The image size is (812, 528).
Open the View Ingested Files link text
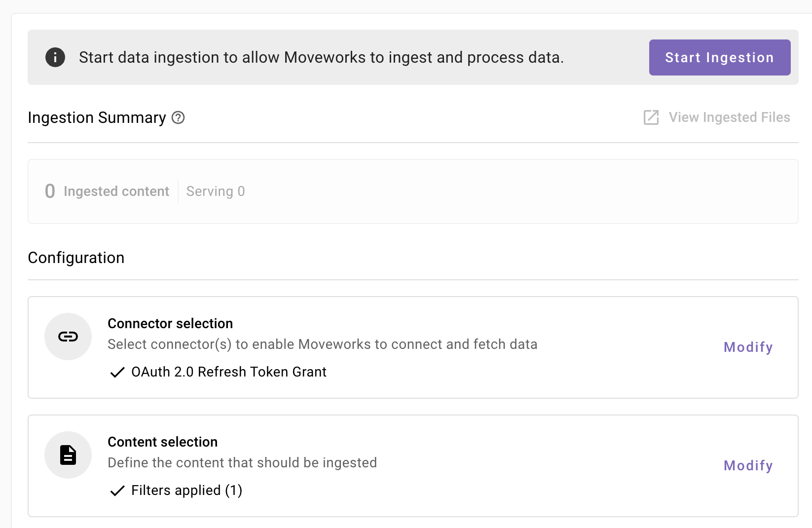click(729, 117)
